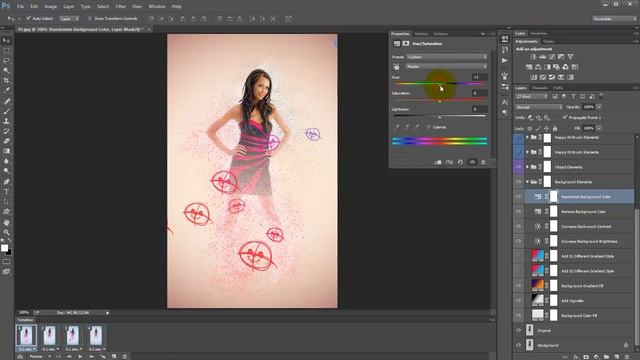Select the Brush tool
Screen dimensions: 640x360
6,111
